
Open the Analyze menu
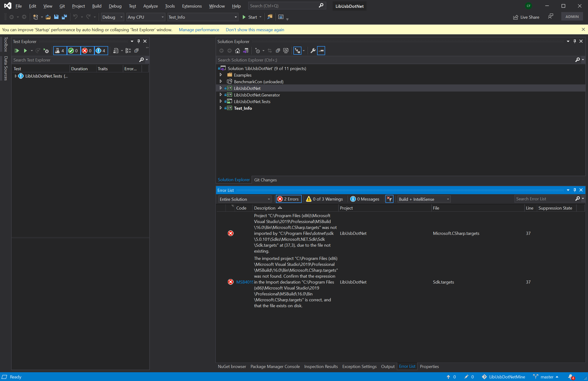[x=150, y=6]
